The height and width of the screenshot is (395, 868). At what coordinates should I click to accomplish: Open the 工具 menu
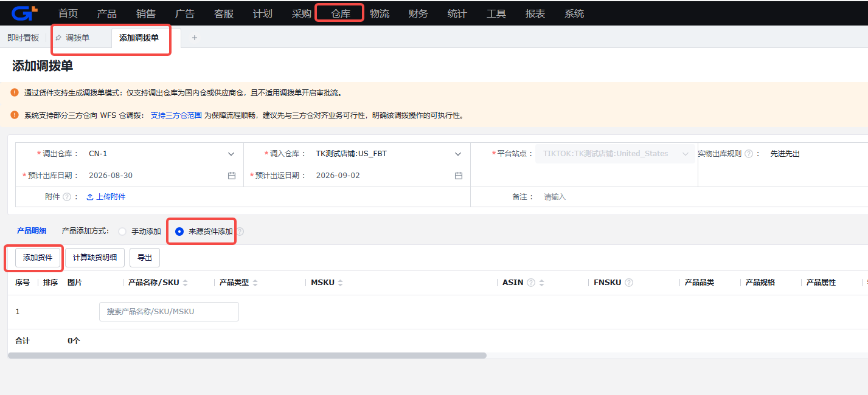(496, 13)
